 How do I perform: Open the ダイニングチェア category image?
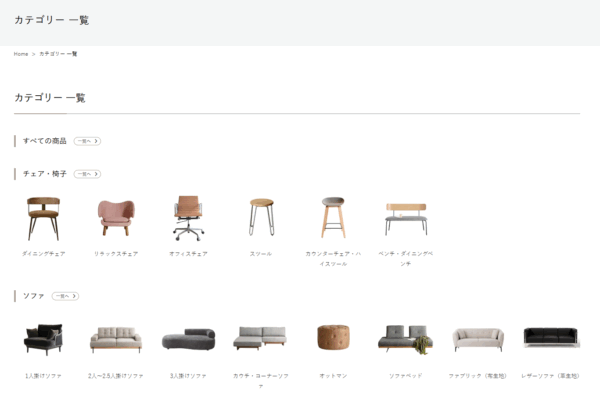tap(43, 219)
